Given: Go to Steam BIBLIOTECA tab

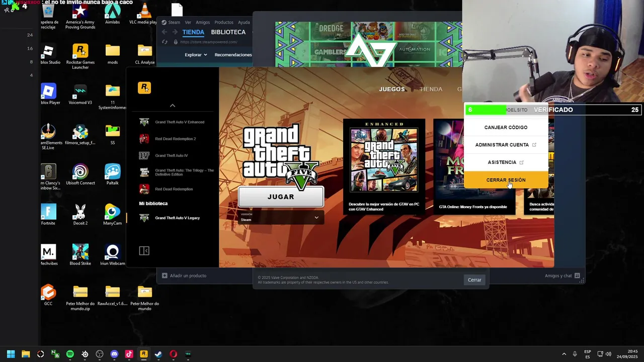Looking at the screenshot, I should [x=228, y=32].
